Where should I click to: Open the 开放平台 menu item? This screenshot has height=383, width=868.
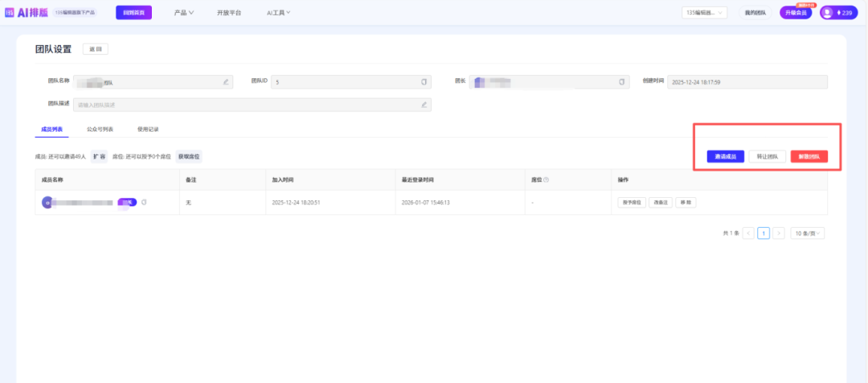229,12
